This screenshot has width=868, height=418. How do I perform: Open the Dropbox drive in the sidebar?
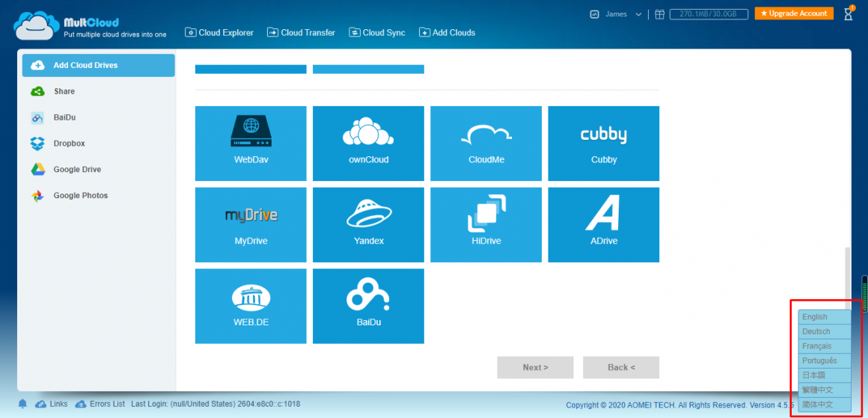coord(99,144)
